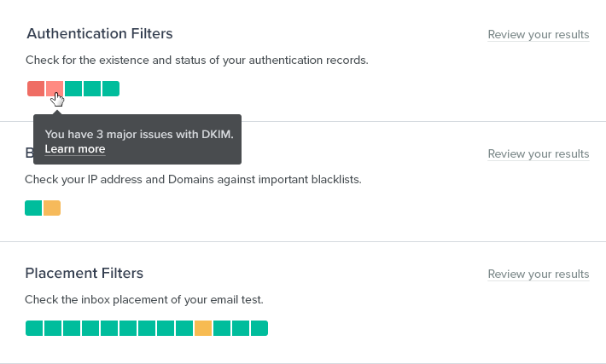The width and height of the screenshot is (606, 364).
Task: Click last green block in Authentication Filters
Action: tap(110, 89)
